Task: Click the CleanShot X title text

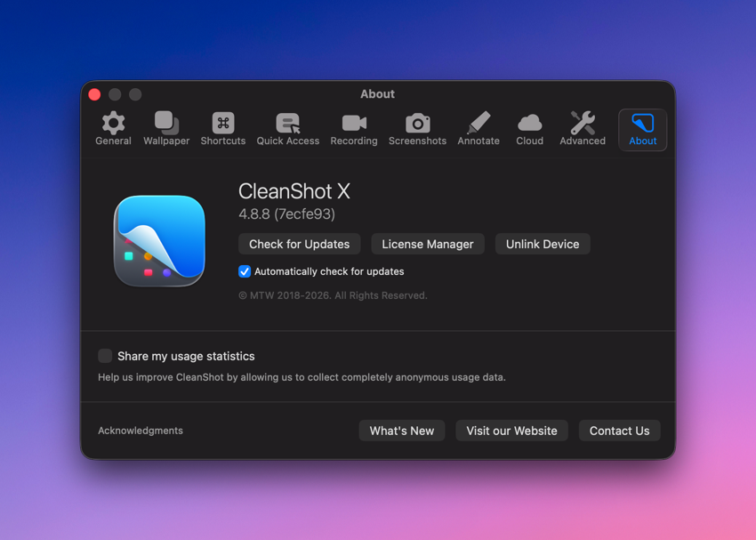Action: 294,191
